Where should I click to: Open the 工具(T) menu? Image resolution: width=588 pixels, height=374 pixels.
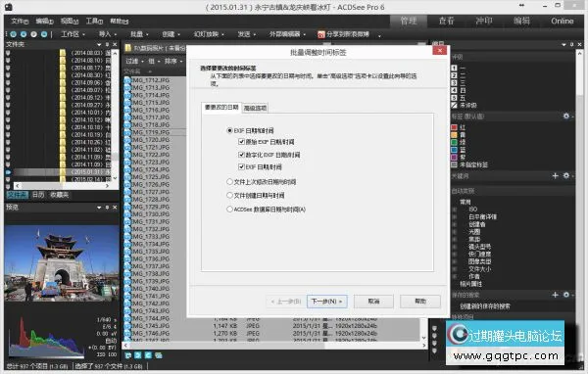94,21
